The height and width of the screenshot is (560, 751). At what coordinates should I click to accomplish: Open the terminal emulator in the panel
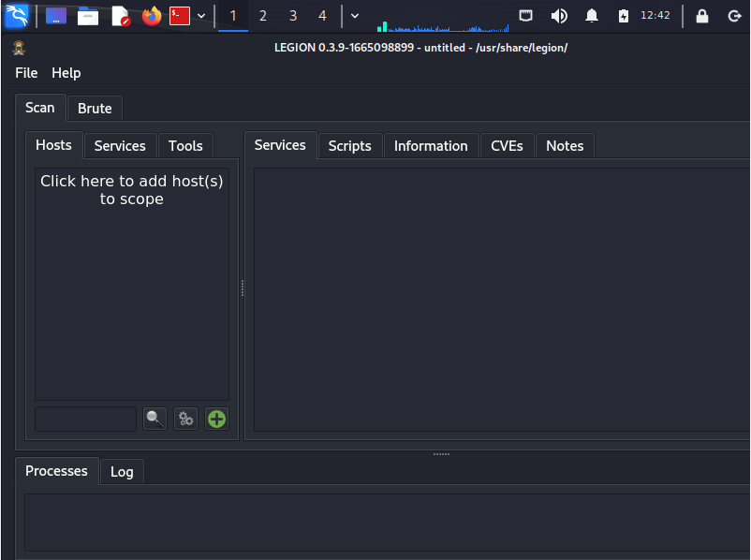pos(180,16)
